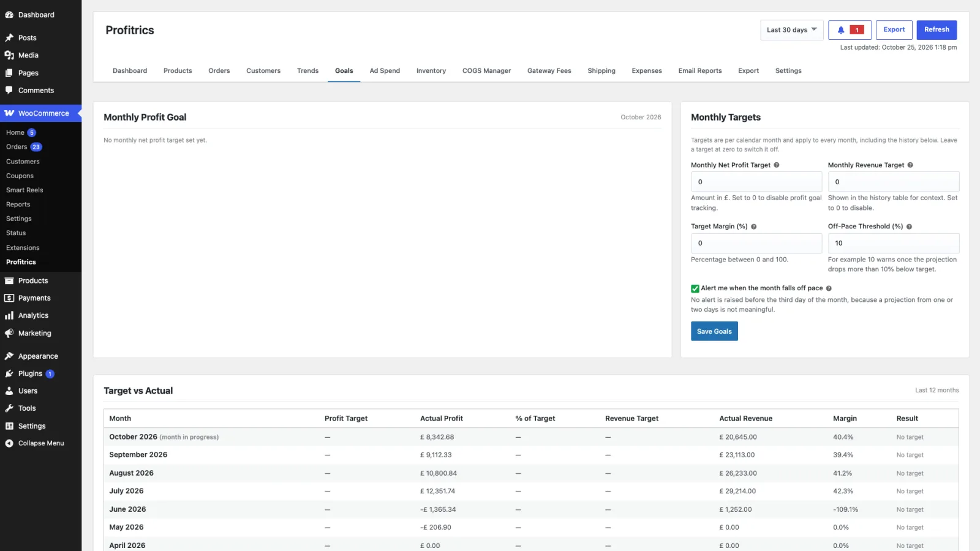
Task: Click actual revenue '£ 26,233.00' for August
Action: pyautogui.click(x=738, y=473)
